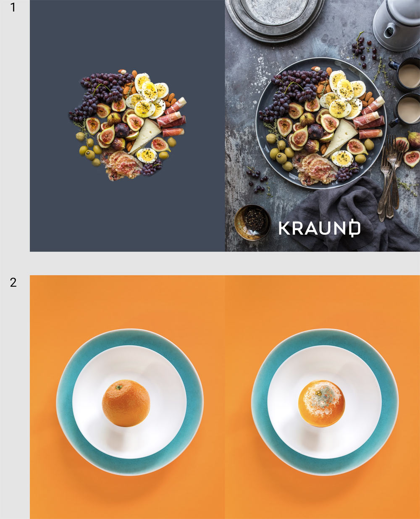Select the halved figs near the forks
The width and height of the screenshot is (420, 519).
click(409, 149)
